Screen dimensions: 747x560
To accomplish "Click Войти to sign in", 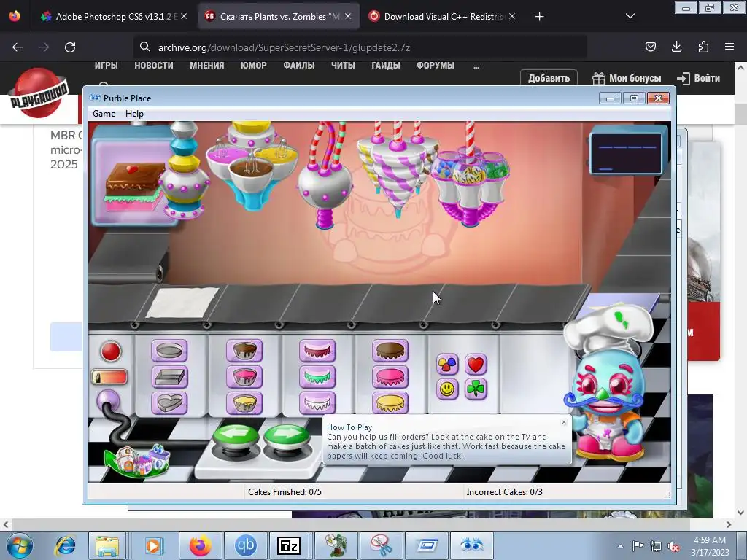I will (x=698, y=78).
